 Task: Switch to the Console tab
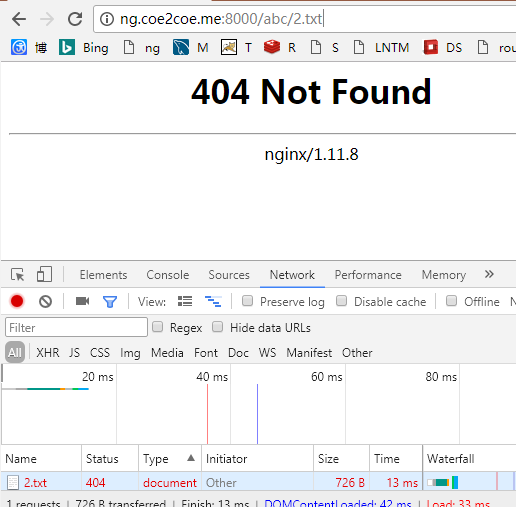click(x=168, y=275)
